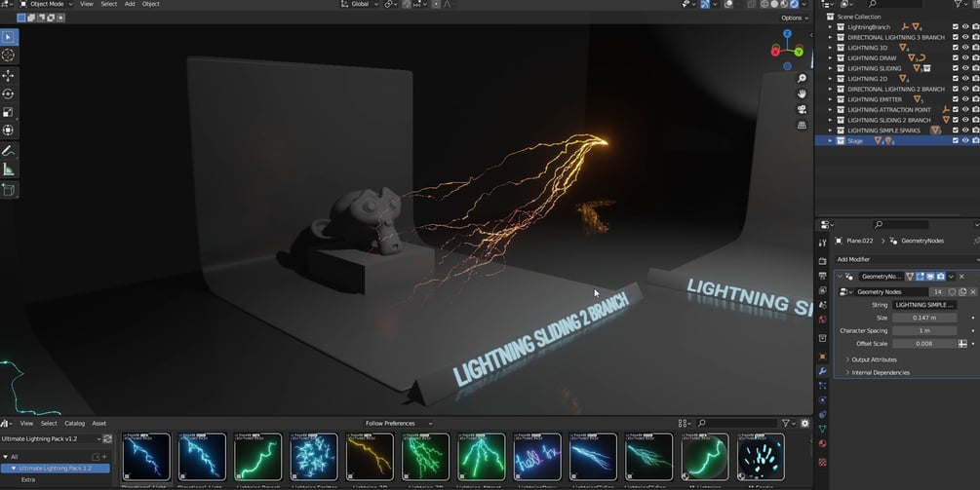
Task: Expand the LightningBranch collection
Action: click(830, 27)
